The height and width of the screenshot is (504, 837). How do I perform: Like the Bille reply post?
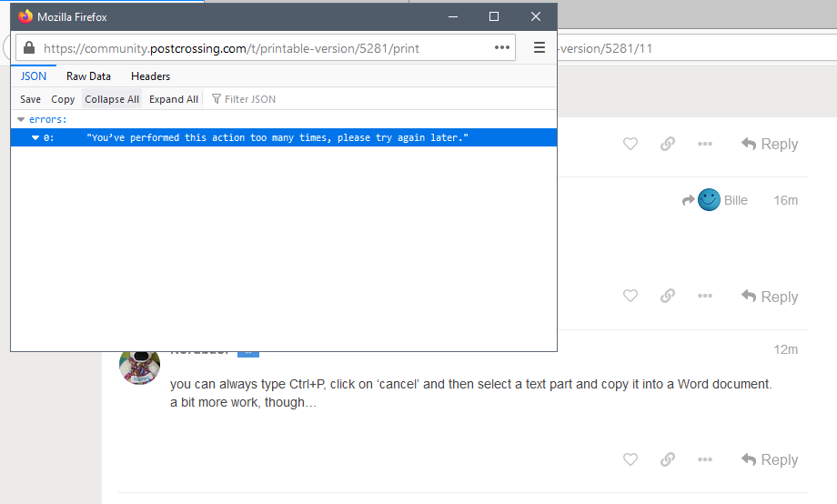pos(630,296)
